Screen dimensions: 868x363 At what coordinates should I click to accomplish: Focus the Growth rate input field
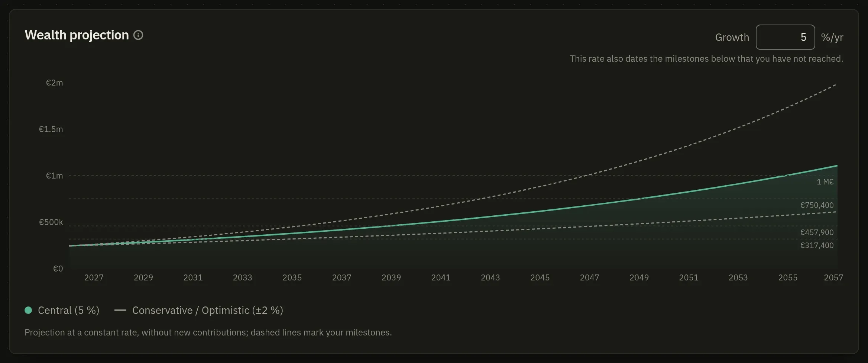[x=785, y=37]
